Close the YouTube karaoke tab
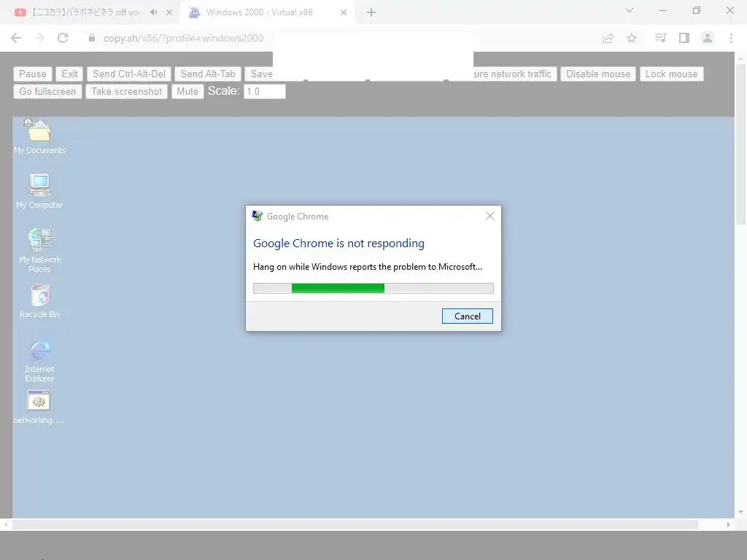 (x=169, y=13)
